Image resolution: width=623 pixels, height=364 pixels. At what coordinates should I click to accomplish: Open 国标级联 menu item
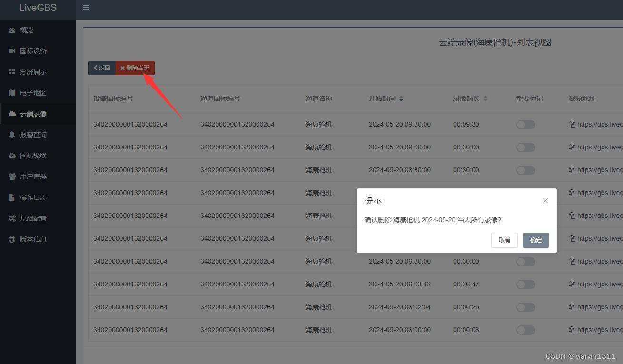(38, 156)
